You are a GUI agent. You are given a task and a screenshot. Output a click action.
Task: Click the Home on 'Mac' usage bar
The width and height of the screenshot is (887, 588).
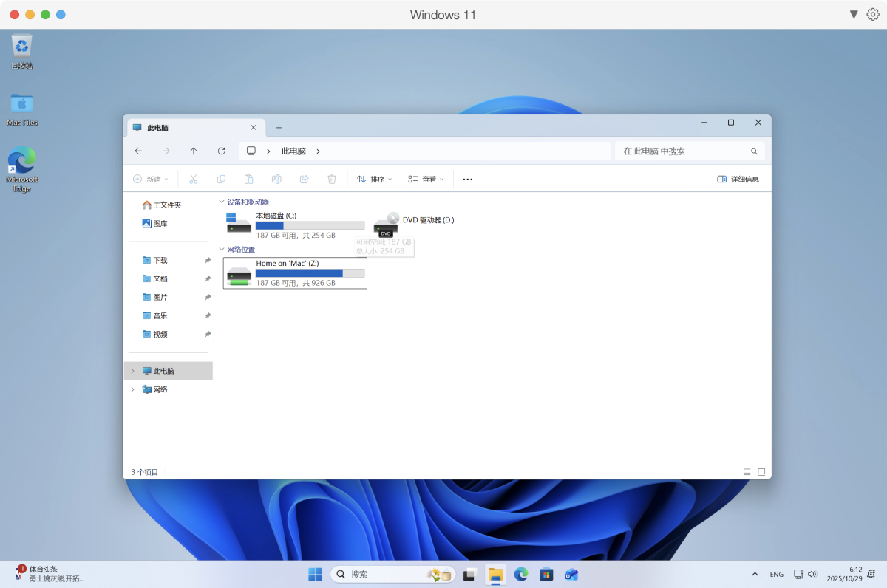tap(310, 273)
